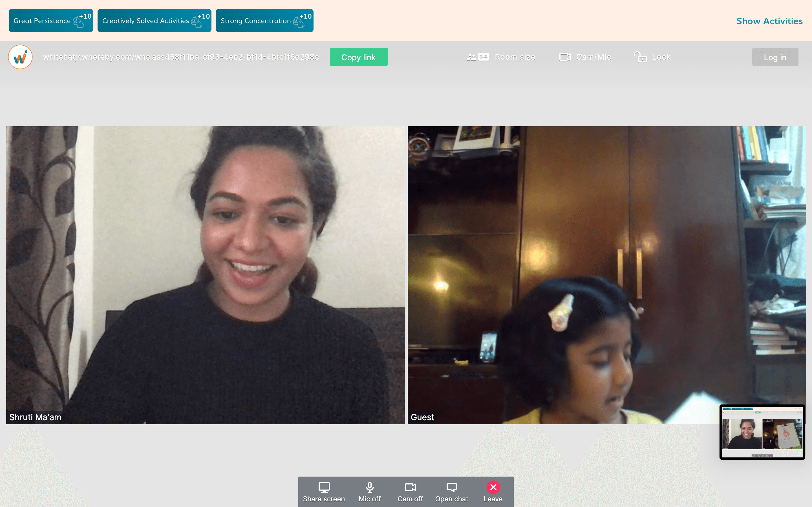Open the Room size options
Viewport: 812px width, 507px height.
515,57
